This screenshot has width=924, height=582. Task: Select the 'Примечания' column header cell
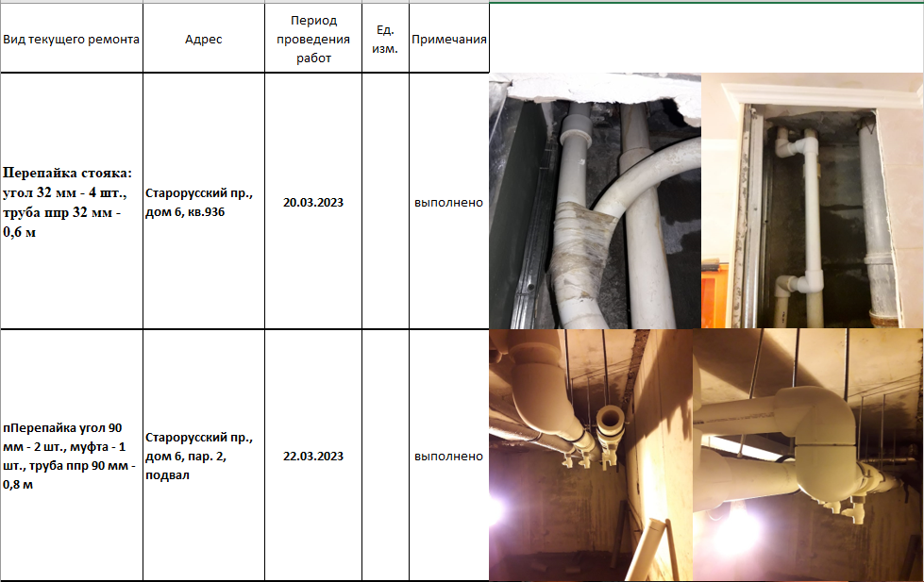(449, 40)
